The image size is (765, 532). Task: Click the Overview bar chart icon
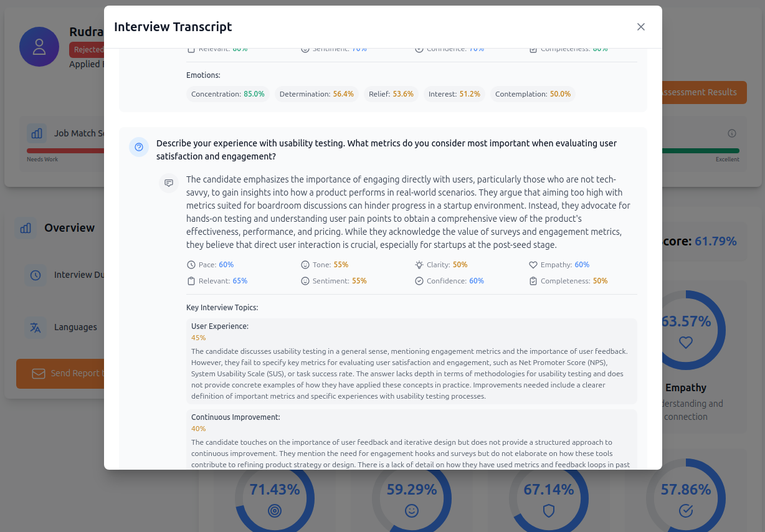26,228
